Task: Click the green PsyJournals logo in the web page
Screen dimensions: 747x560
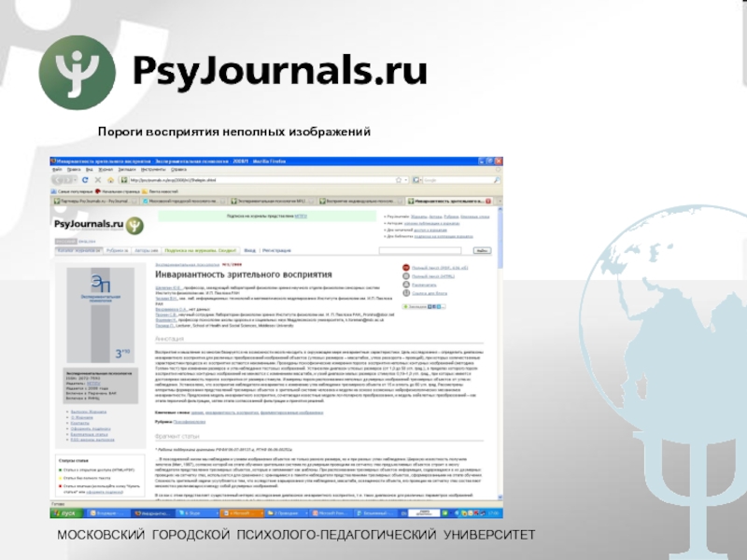Action: (134, 225)
